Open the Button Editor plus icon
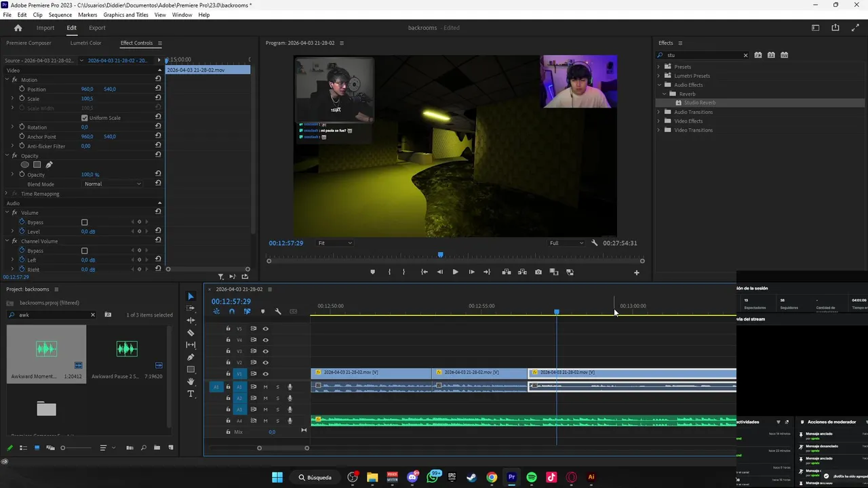 (x=636, y=272)
